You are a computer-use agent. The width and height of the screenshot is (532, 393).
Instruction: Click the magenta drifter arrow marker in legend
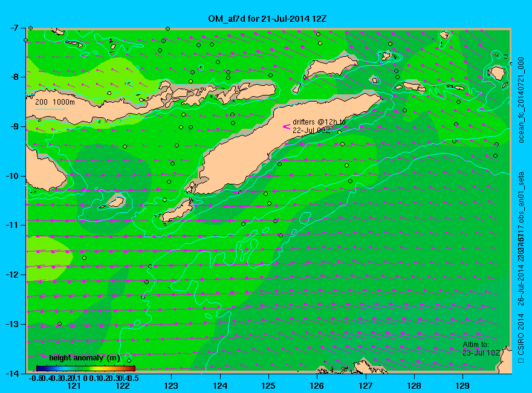(x=287, y=127)
